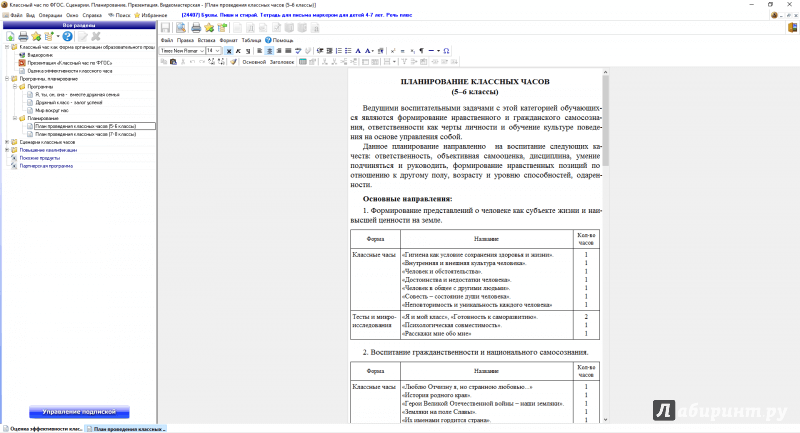
Task: Open Видеоролик tree item
Action: (40, 55)
